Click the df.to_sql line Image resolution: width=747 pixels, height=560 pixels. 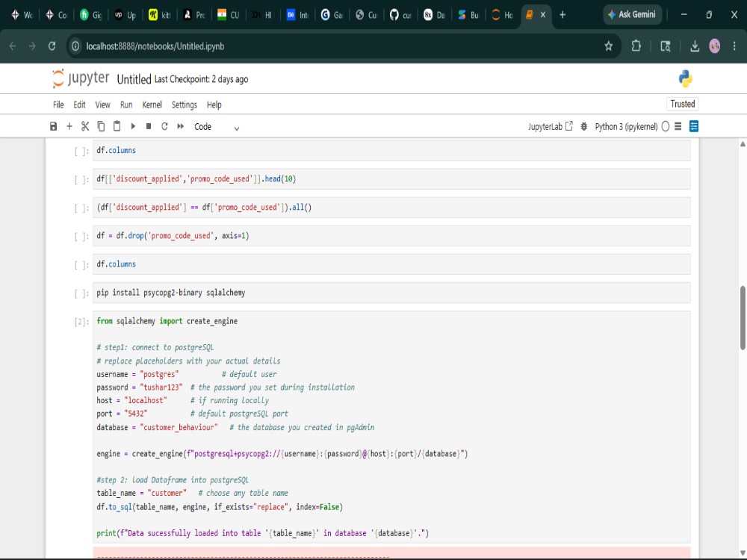[220, 507]
